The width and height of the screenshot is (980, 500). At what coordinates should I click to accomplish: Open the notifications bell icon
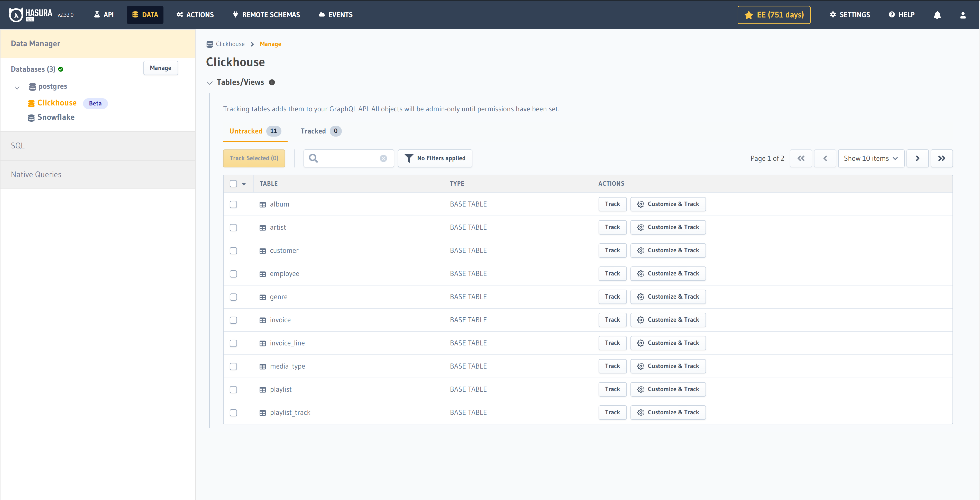(937, 15)
